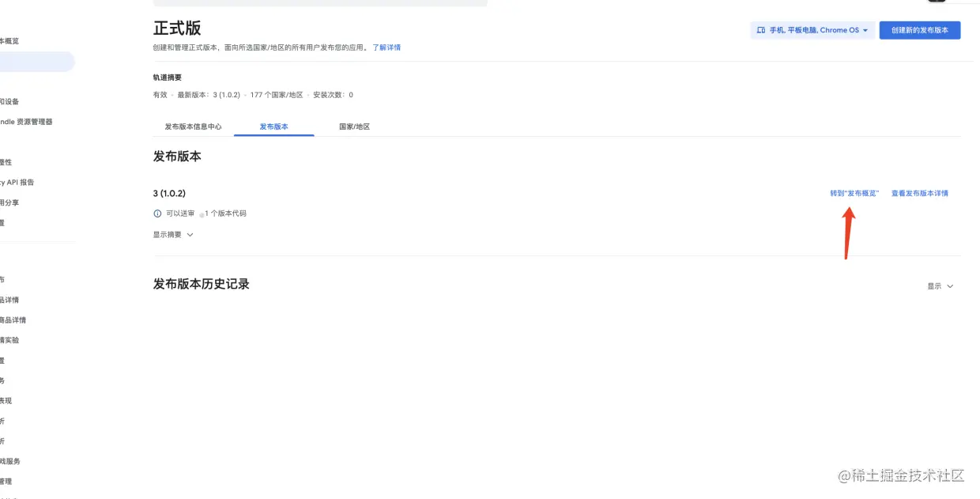Click the 正式版 page heading
Viewport: 980px width, 499px height.
pos(177,28)
